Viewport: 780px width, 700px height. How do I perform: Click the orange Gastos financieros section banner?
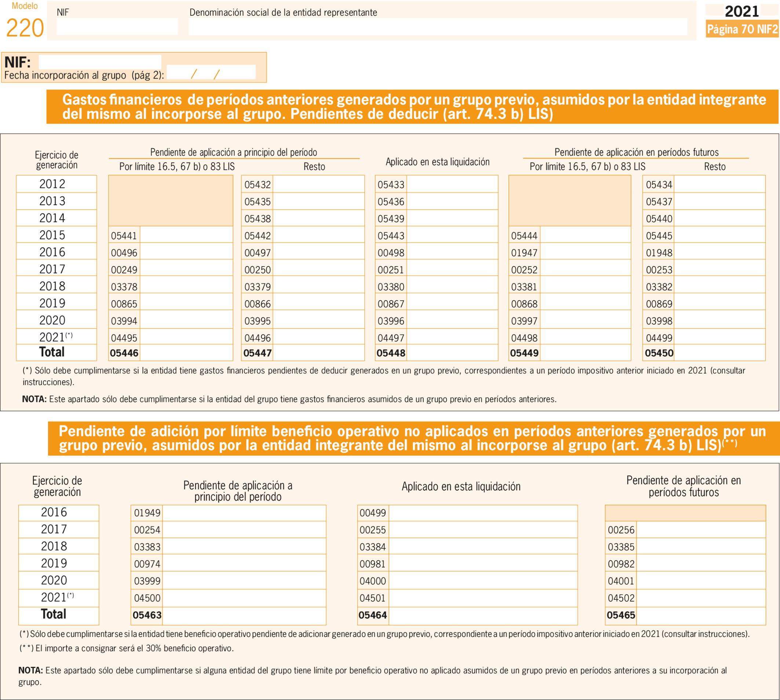pos(412,106)
